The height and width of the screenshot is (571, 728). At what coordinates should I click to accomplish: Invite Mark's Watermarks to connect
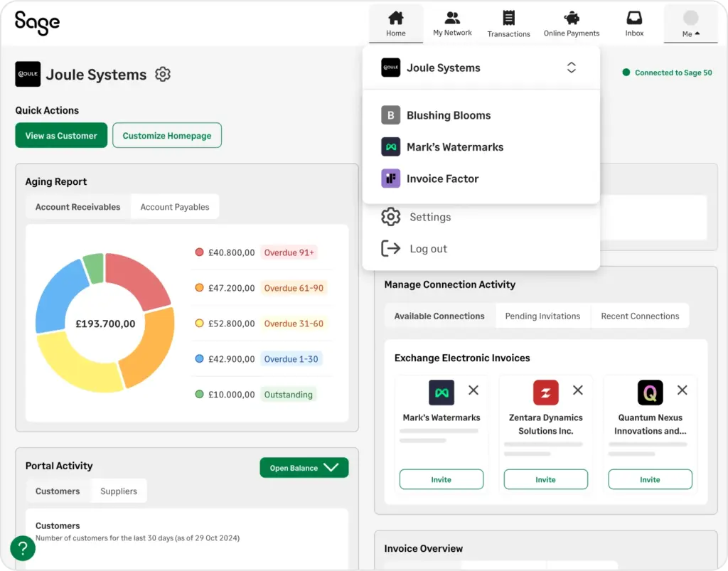(x=441, y=480)
